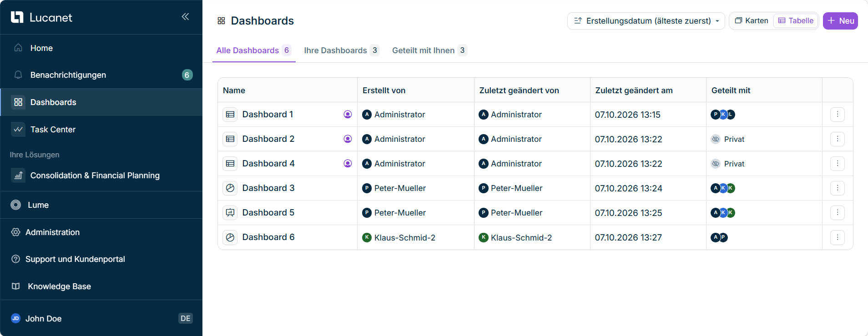Click the Lume circle icon

point(16,205)
